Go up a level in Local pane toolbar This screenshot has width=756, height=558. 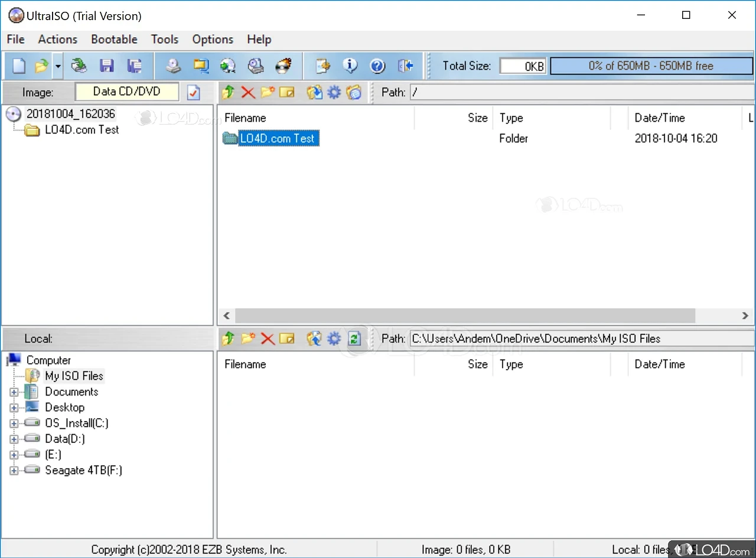[228, 338]
